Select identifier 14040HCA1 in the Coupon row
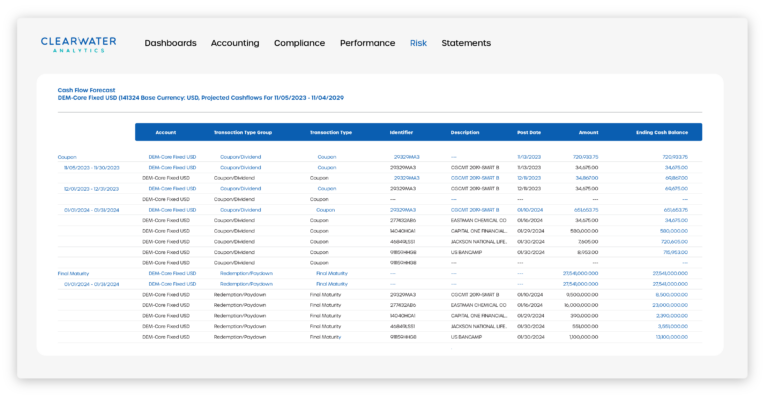The width and height of the screenshot is (768, 398). click(403, 231)
